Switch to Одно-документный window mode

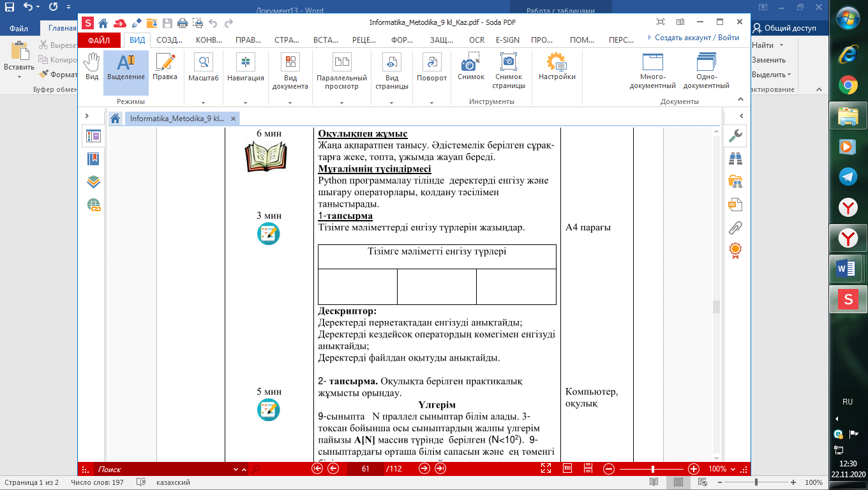(x=706, y=70)
